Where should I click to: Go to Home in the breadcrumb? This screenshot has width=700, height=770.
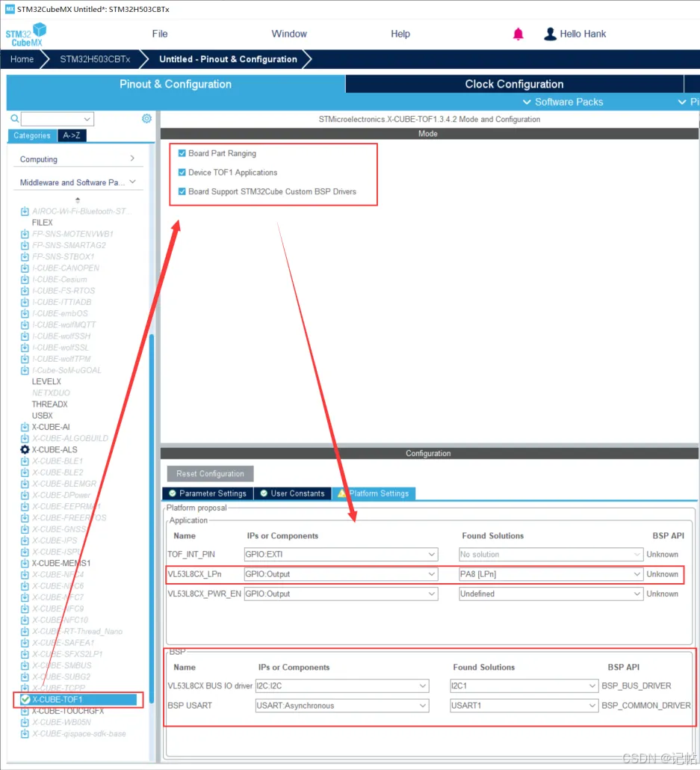tap(22, 59)
